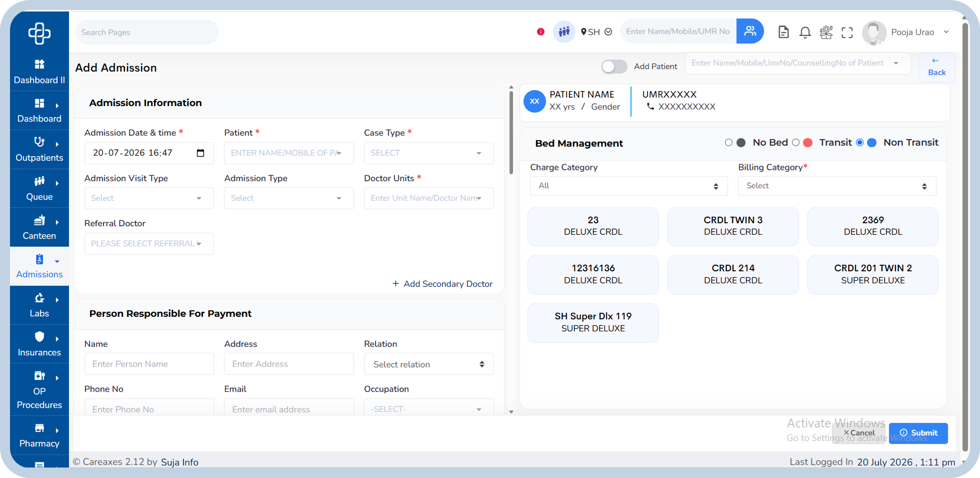Open the patient counselling search dropdown
This screenshot has height=478, width=980.
(797, 63)
